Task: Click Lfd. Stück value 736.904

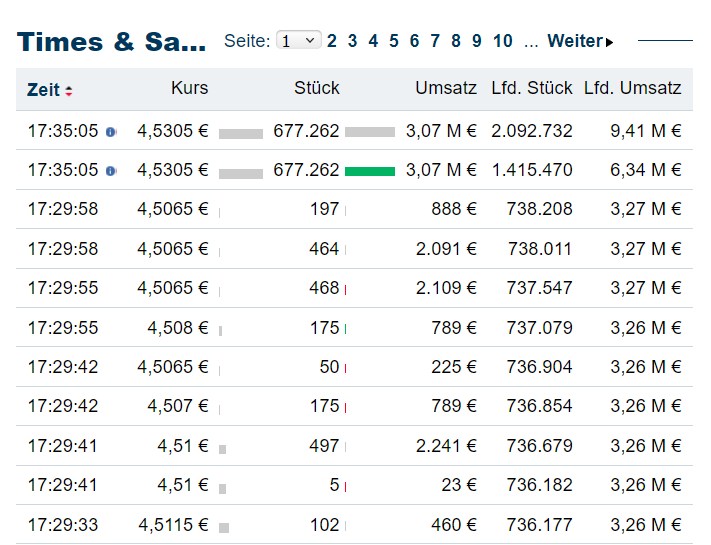Action: click(540, 367)
